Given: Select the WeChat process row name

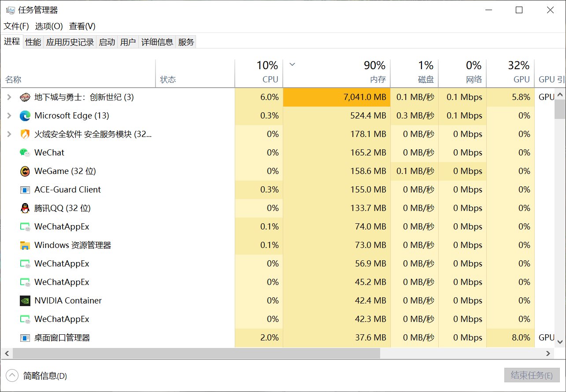Looking at the screenshot, I should tap(49, 153).
